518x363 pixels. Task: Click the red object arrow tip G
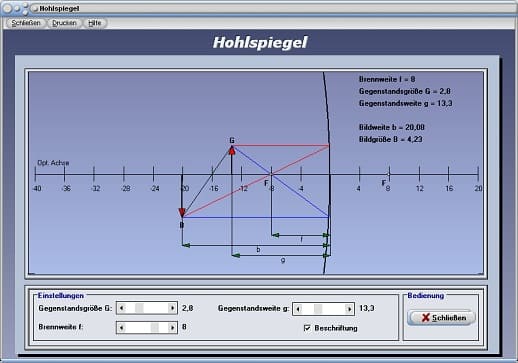(232, 150)
